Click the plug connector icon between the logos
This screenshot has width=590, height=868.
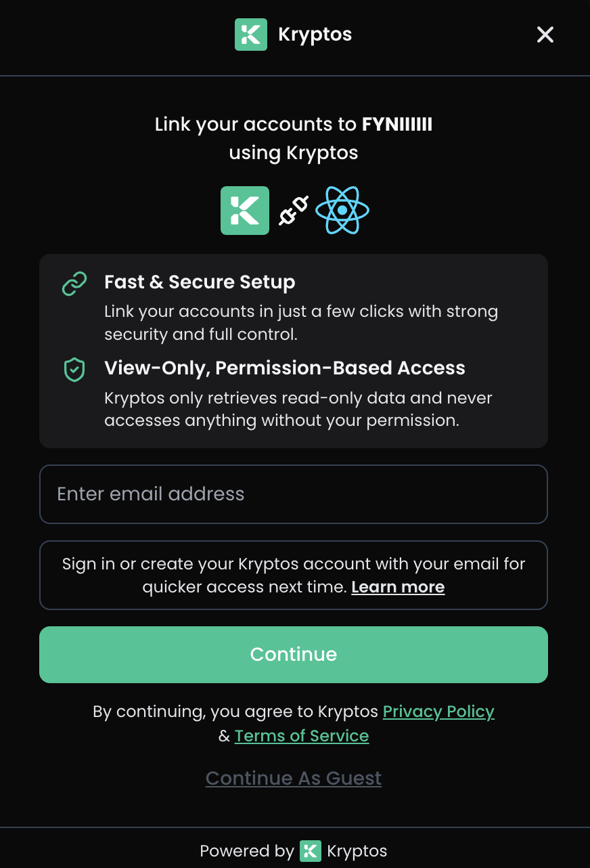coord(293,211)
